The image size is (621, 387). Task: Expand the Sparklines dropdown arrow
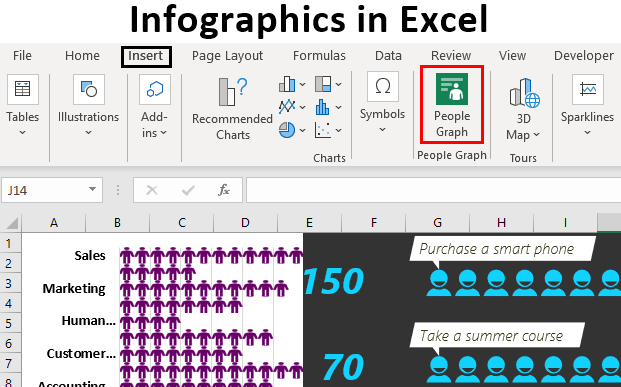587,133
